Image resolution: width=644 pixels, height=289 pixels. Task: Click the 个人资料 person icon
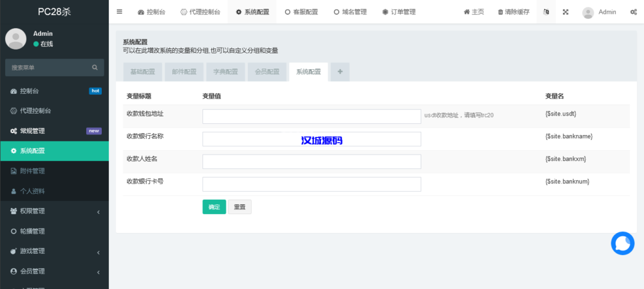click(x=14, y=191)
